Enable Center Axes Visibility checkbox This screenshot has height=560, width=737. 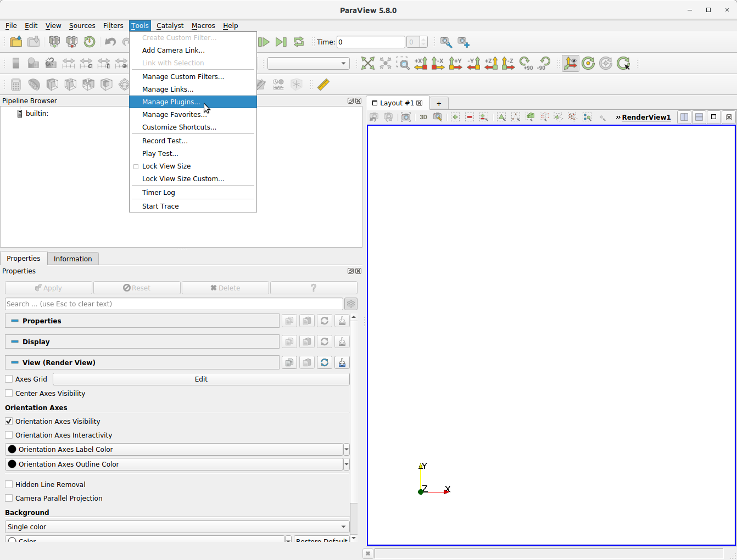point(9,393)
